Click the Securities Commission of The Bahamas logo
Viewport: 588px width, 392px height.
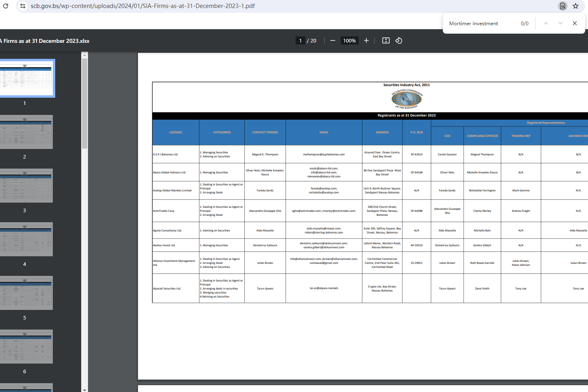(x=406, y=99)
